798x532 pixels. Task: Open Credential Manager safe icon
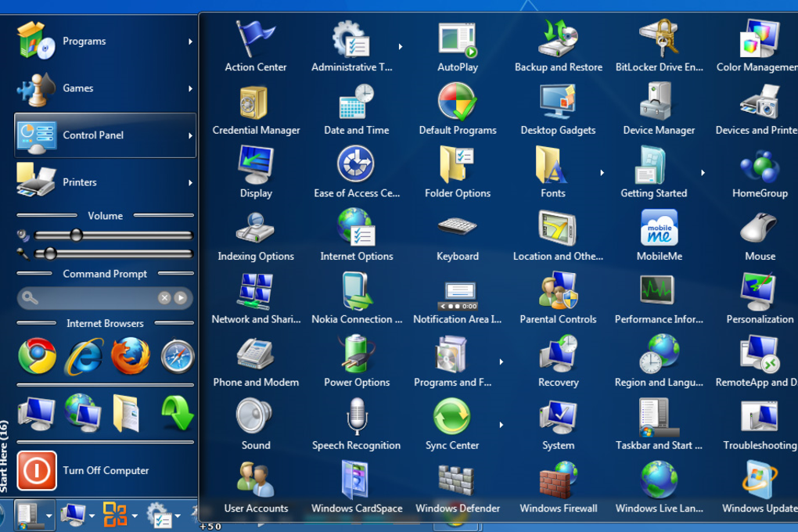click(253, 102)
